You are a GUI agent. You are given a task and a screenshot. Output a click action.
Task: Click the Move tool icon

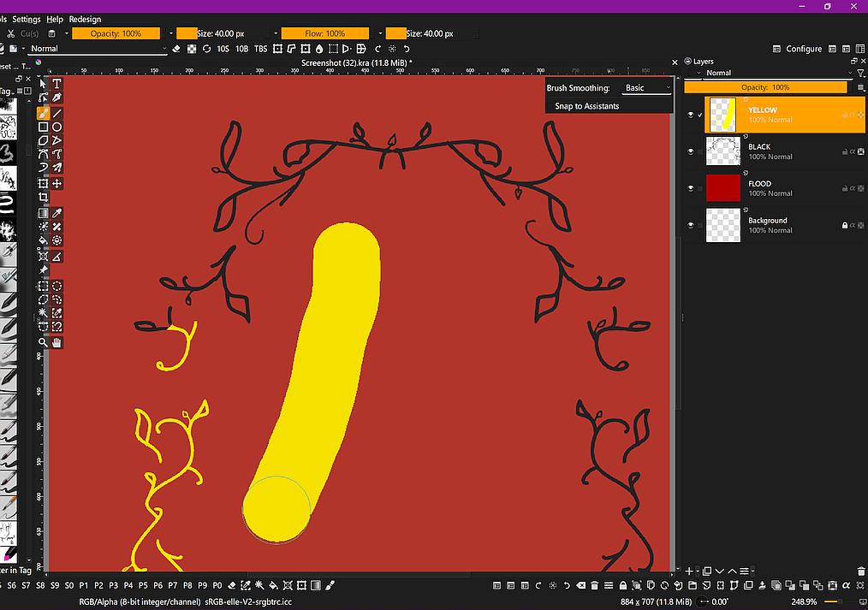tap(56, 183)
